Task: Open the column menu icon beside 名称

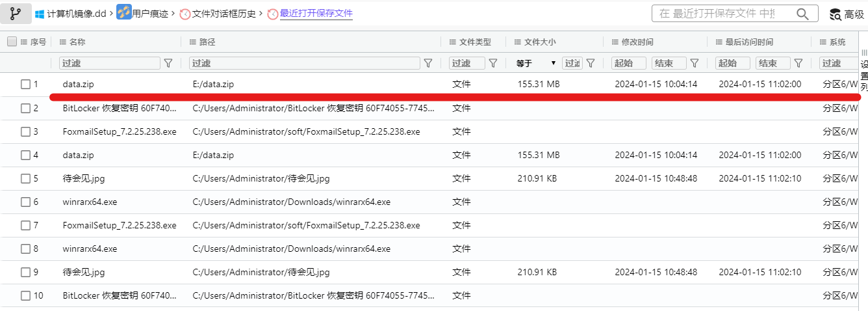Action: 63,42
